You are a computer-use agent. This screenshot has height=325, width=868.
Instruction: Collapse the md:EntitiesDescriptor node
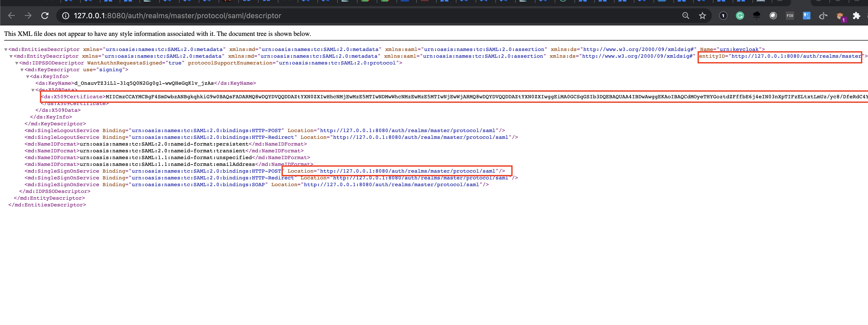(x=6, y=49)
